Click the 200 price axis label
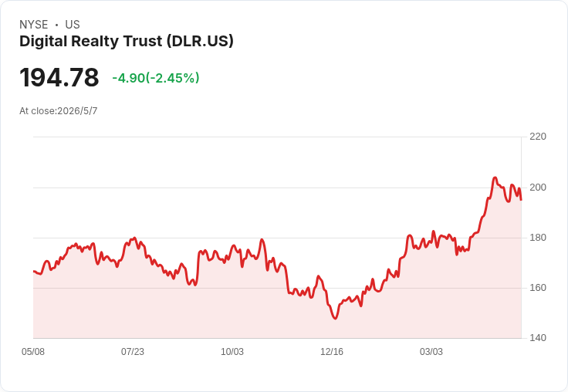This screenshot has height=392, width=568. (x=538, y=188)
